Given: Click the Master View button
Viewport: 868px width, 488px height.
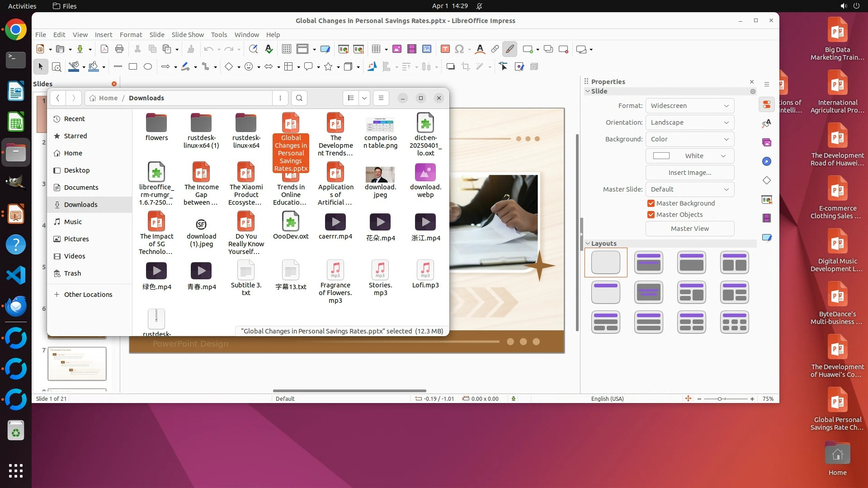Looking at the screenshot, I should pyautogui.click(x=689, y=229).
